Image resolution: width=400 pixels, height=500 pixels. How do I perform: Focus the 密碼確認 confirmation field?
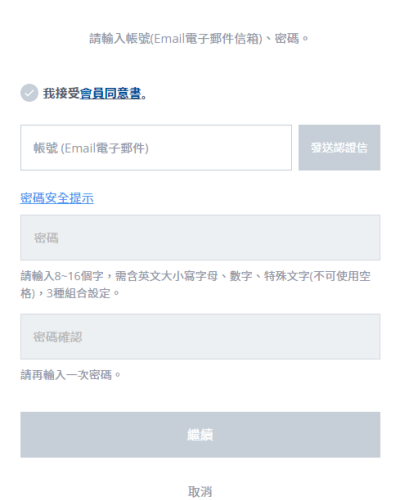[x=200, y=336]
